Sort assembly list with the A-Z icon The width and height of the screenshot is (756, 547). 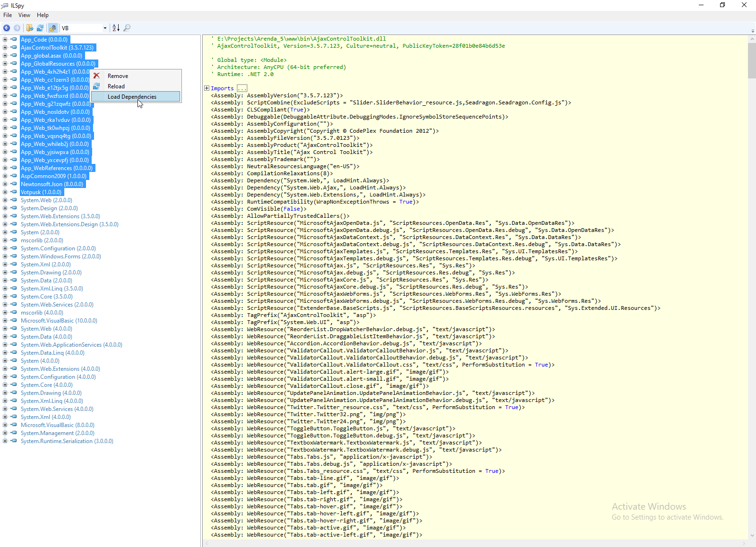point(116,28)
